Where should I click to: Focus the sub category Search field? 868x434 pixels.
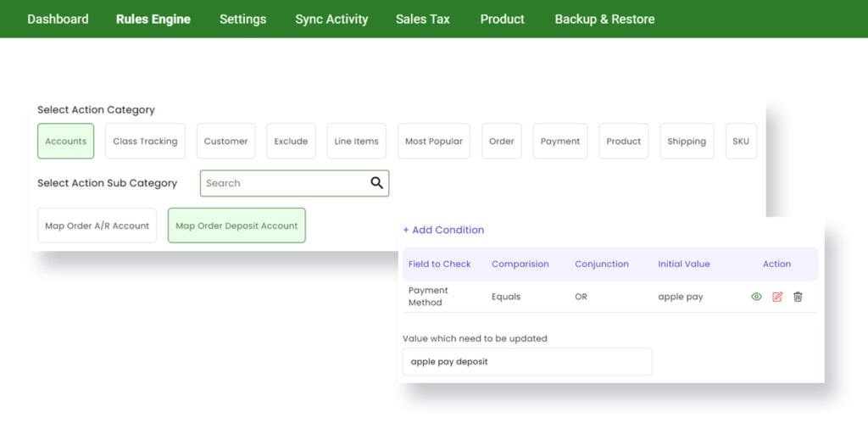(x=294, y=183)
